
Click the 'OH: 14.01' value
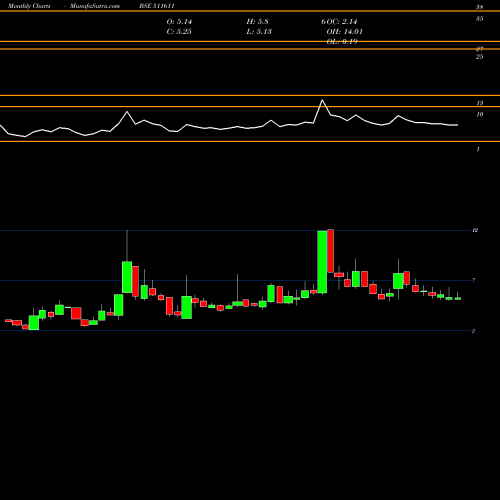click(344, 32)
